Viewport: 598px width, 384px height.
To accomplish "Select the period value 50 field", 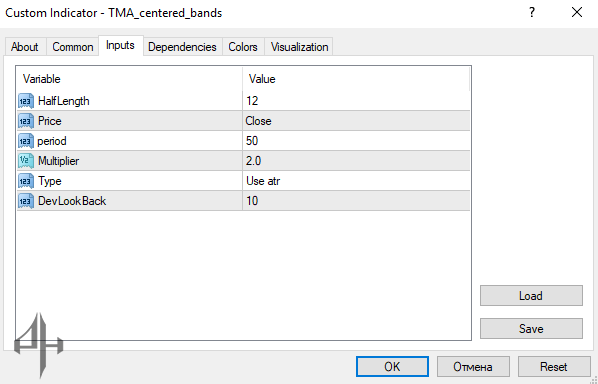I will click(x=356, y=141).
